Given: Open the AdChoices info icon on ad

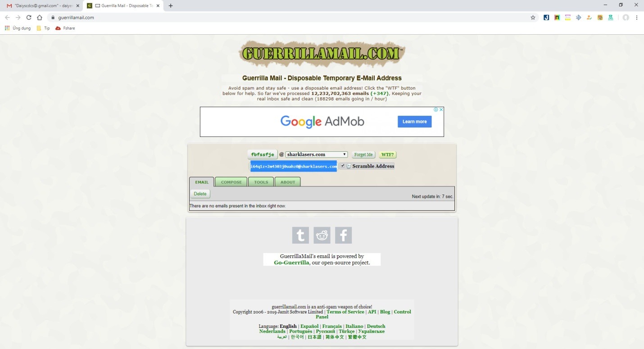Looking at the screenshot, I should [x=435, y=109].
